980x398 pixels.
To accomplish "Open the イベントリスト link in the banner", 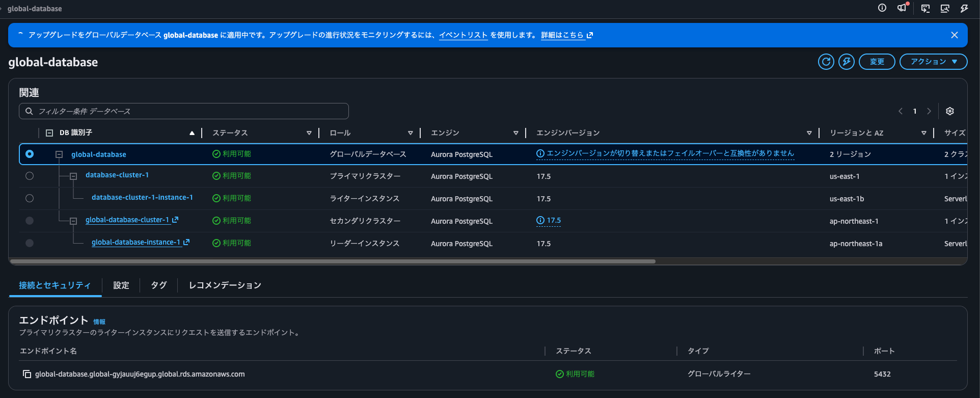I will [x=464, y=35].
